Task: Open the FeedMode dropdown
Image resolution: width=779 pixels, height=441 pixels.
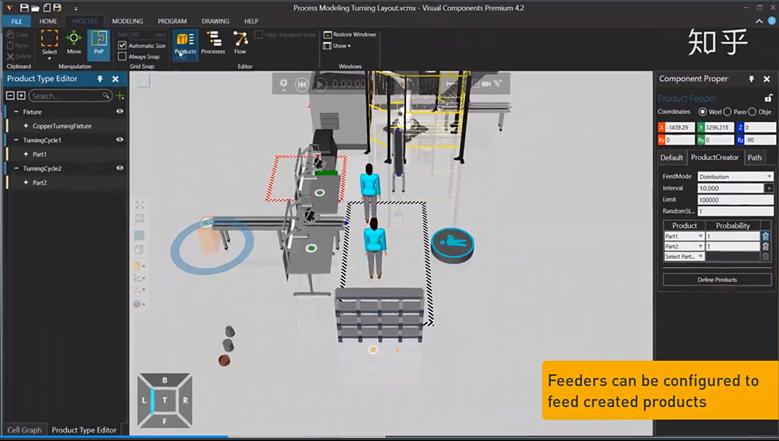Action: point(735,176)
